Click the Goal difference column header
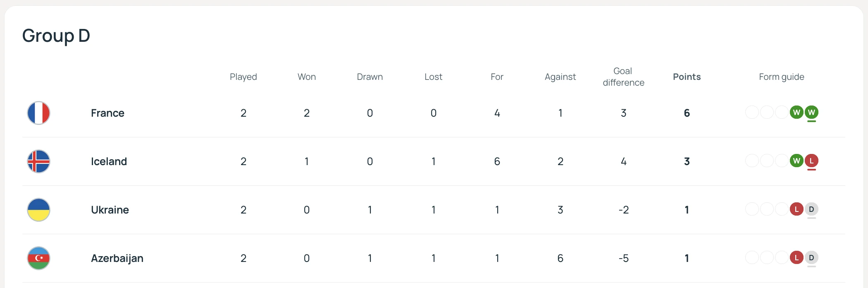The width and height of the screenshot is (868, 288). 623,77
